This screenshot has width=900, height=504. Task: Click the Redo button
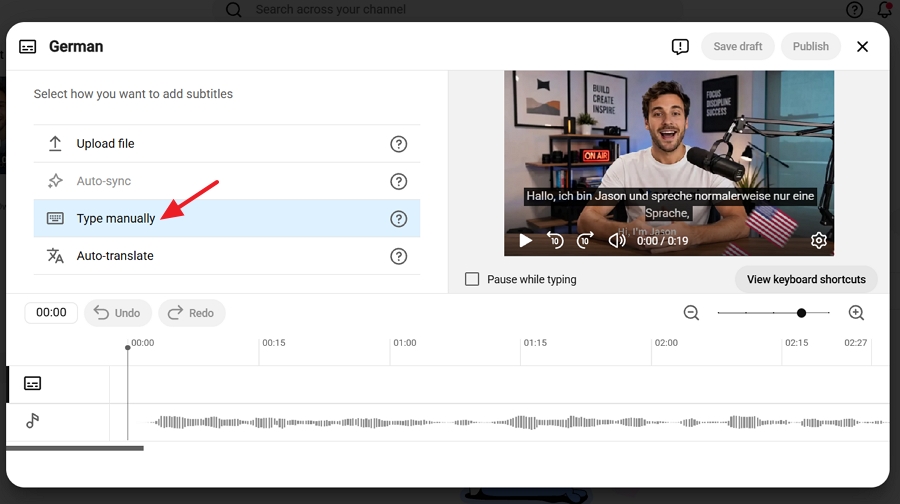pos(192,313)
